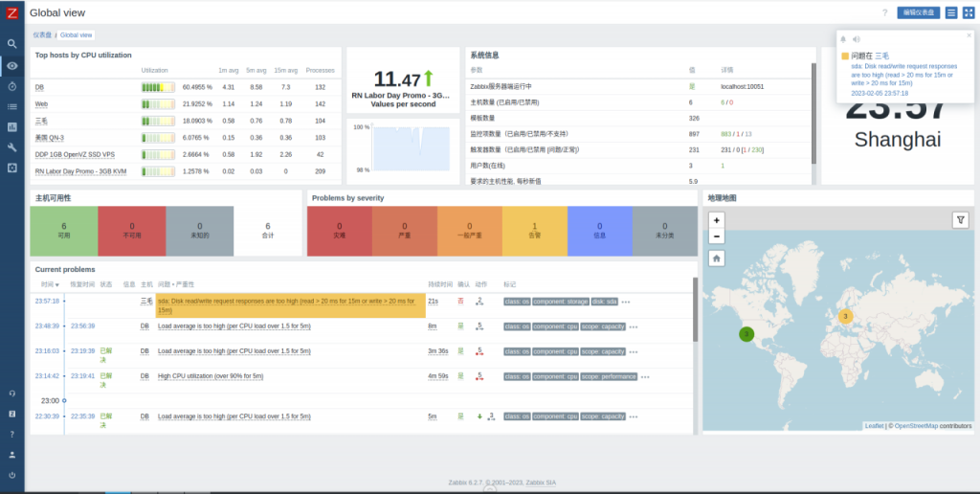Open the Support headset icon in the sidebar

pyautogui.click(x=11, y=393)
